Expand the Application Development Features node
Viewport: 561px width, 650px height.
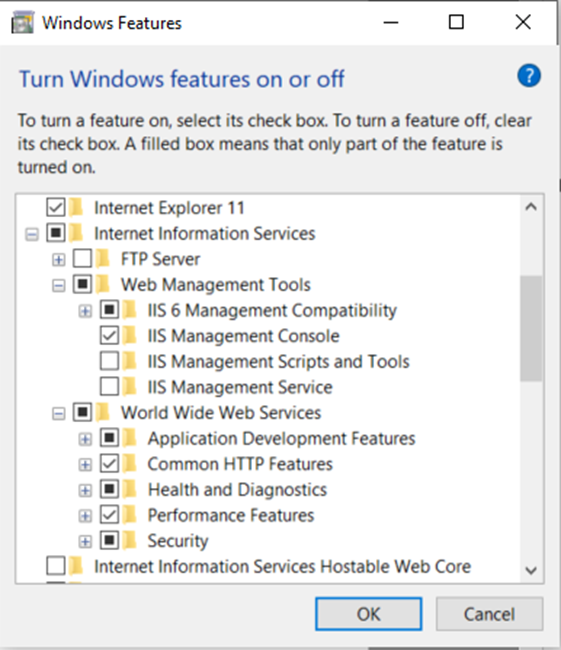point(85,439)
